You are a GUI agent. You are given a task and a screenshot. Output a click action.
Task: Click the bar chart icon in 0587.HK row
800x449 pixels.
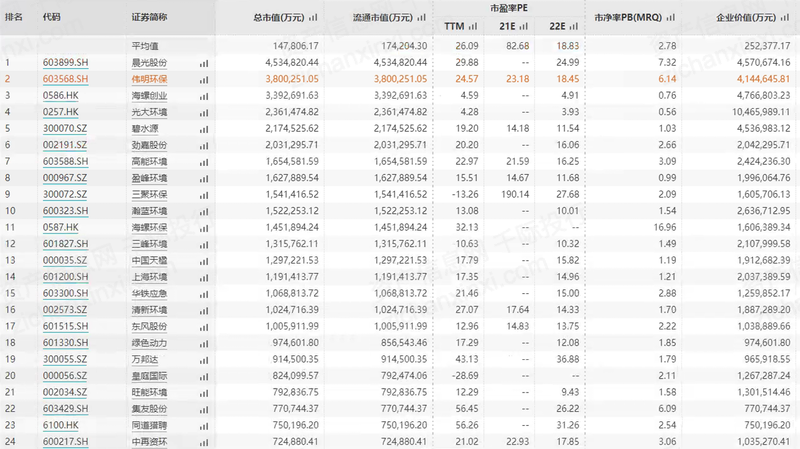(204, 228)
